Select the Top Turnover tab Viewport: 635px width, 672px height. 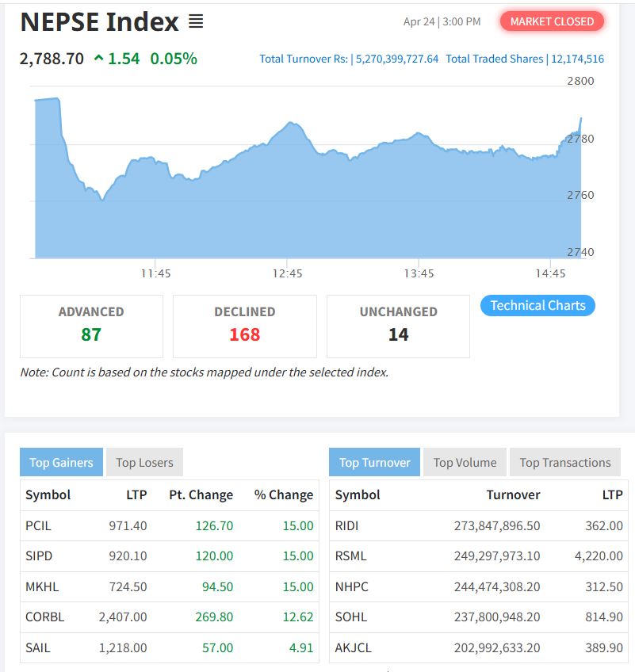click(x=374, y=463)
